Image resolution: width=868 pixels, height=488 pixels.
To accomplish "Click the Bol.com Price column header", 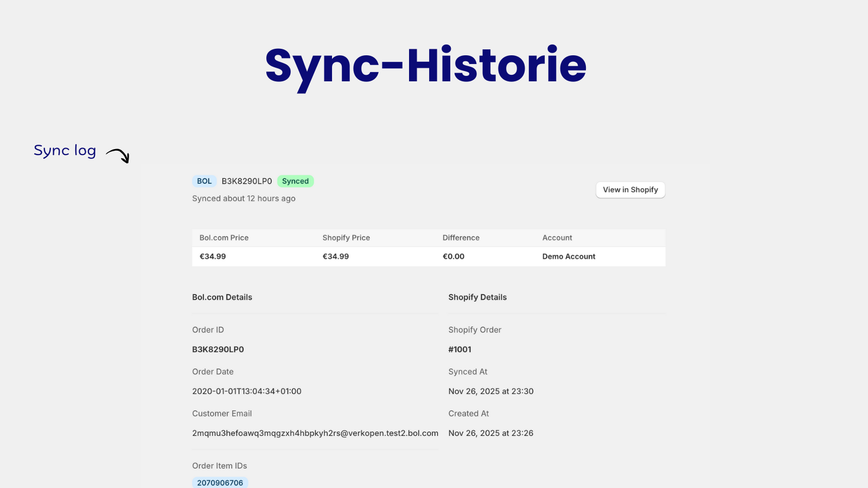I will pyautogui.click(x=224, y=238).
